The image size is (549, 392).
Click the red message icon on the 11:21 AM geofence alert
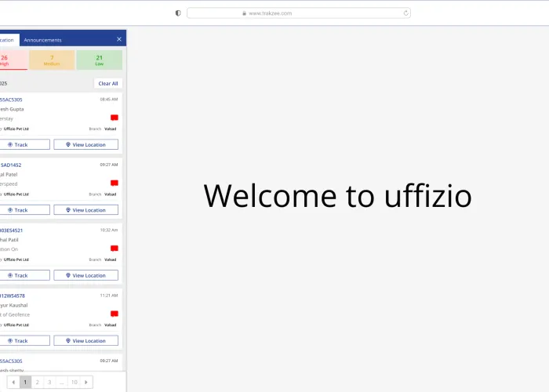click(x=114, y=314)
